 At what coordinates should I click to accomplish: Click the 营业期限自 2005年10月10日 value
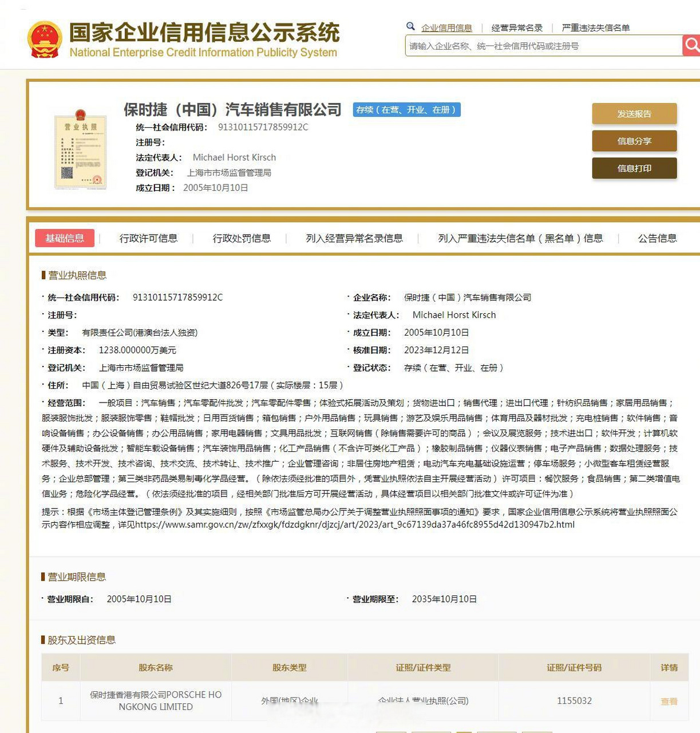[x=139, y=599]
